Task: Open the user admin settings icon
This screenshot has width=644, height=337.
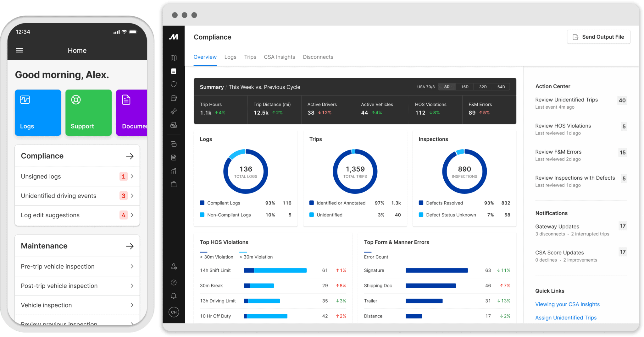Action: [x=174, y=266]
